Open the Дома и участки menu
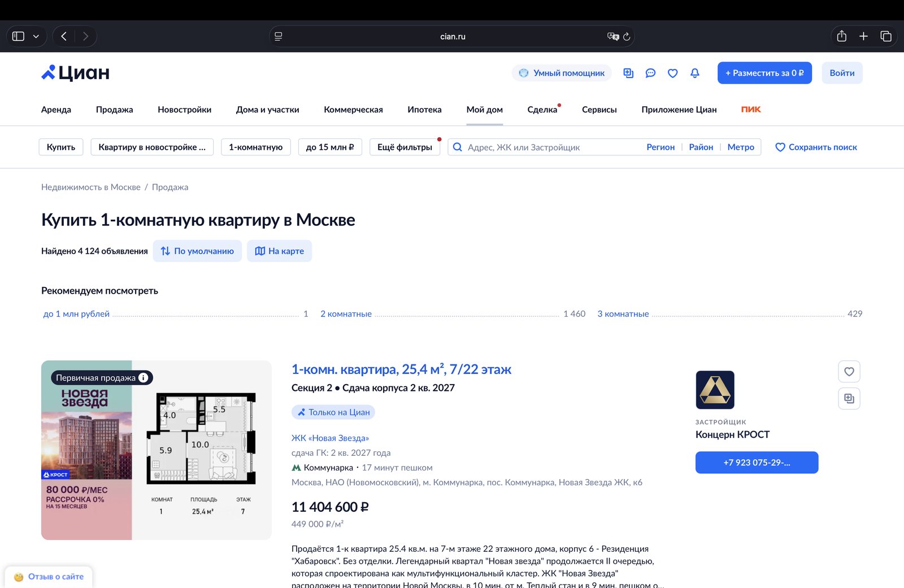Viewport: 904px width, 588px height. coord(268,110)
